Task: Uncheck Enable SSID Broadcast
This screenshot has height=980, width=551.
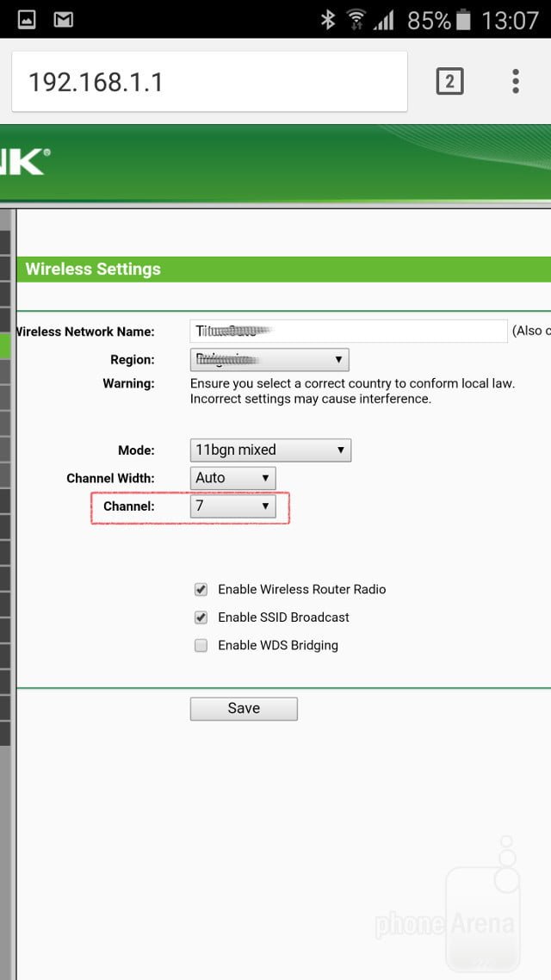Action: (x=201, y=617)
